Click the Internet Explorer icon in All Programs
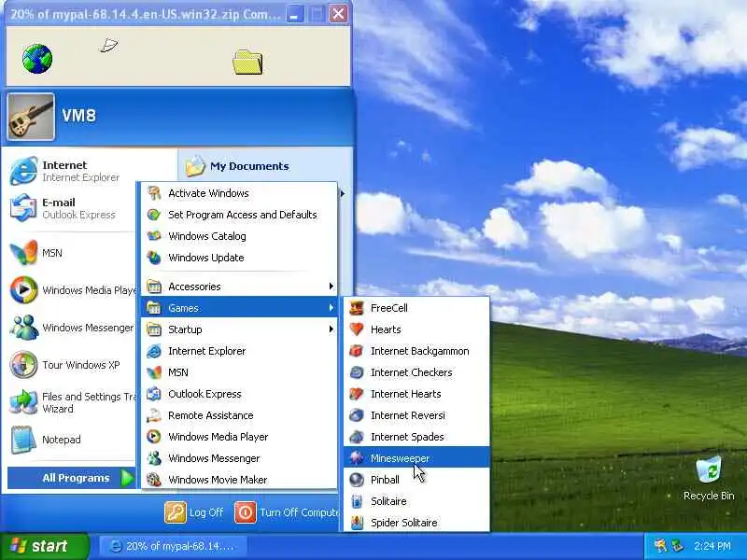 click(154, 351)
